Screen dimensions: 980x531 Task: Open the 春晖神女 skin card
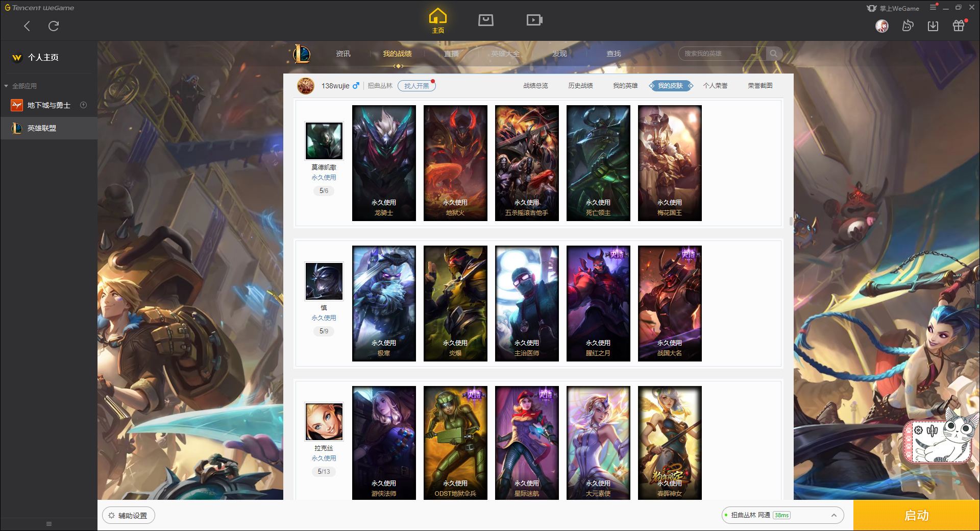670,443
